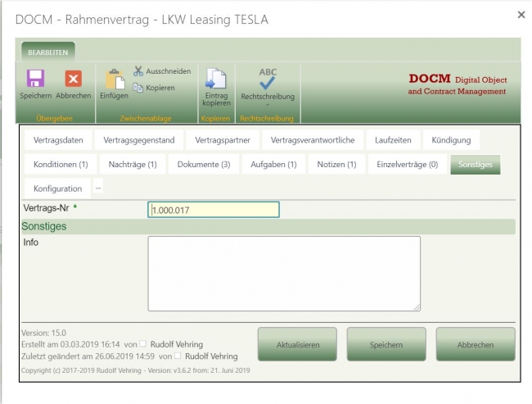Click into the Info text area

(284, 274)
